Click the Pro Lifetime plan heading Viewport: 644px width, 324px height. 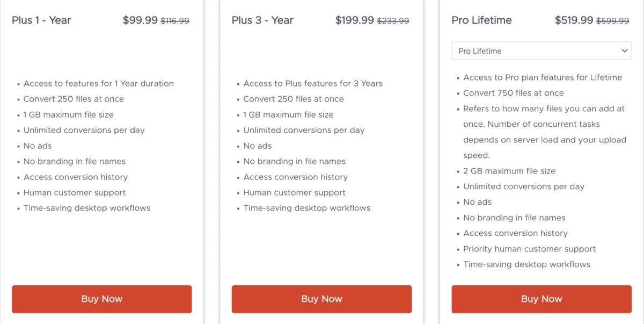pyautogui.click(x=481, y=20)
